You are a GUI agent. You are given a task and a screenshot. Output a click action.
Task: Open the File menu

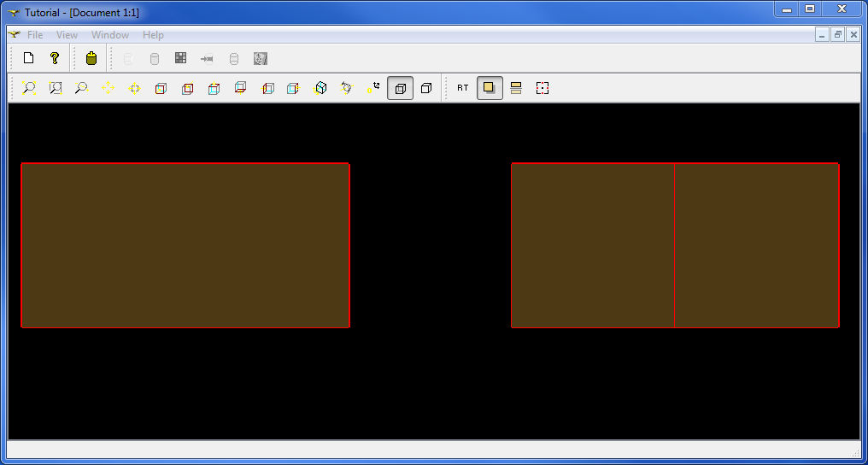pos(35,35)
